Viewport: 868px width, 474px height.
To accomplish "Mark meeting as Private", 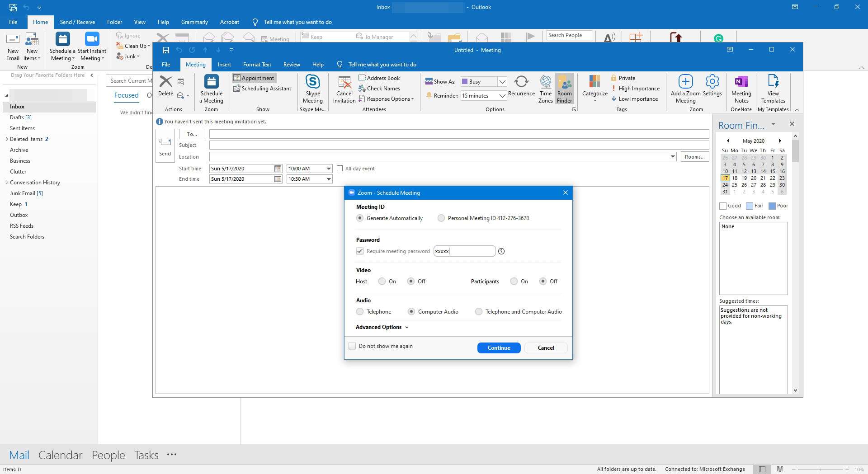I will (x=623, y=78).
